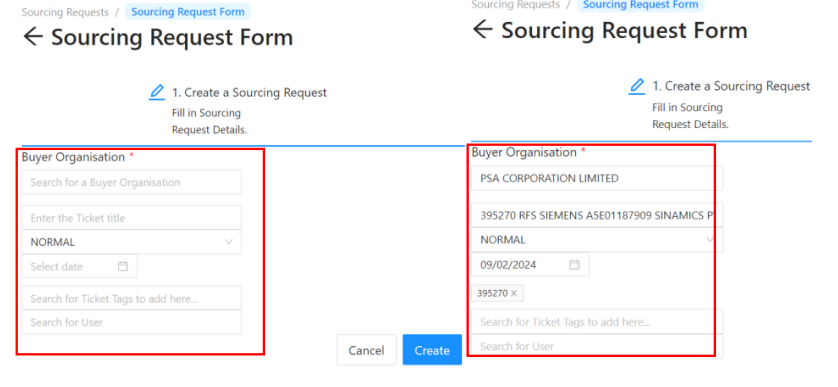Open Sourcing Requests breadcrumb in the right form
Screen dimensions: 838x387
pyautogui.click(x=515, y=5)
